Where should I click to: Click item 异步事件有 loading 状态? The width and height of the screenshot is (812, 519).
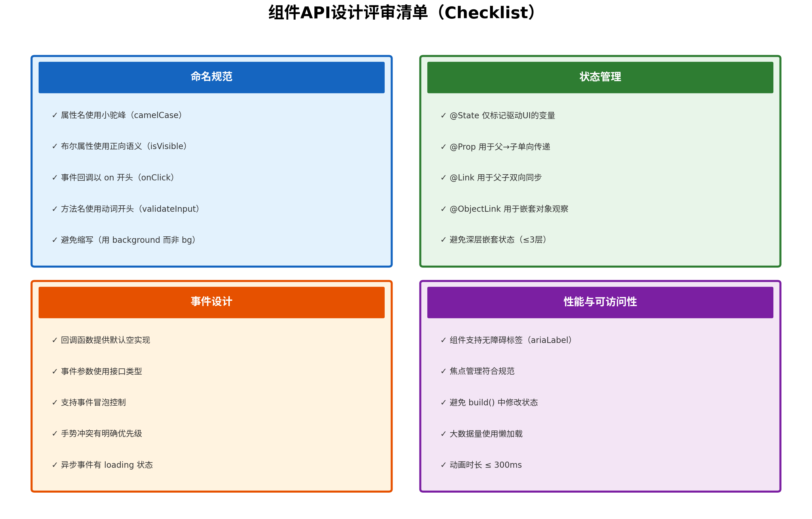[x=102, y=465]
